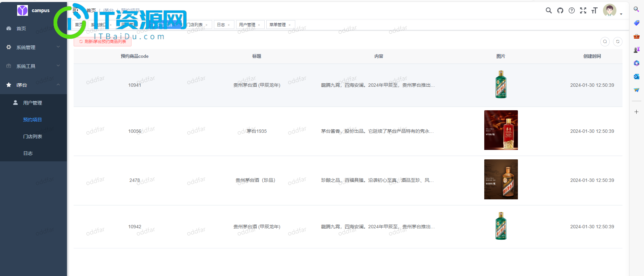Open browser sidebar red toolbox icon
644x276 pixels.
(636, 36)
